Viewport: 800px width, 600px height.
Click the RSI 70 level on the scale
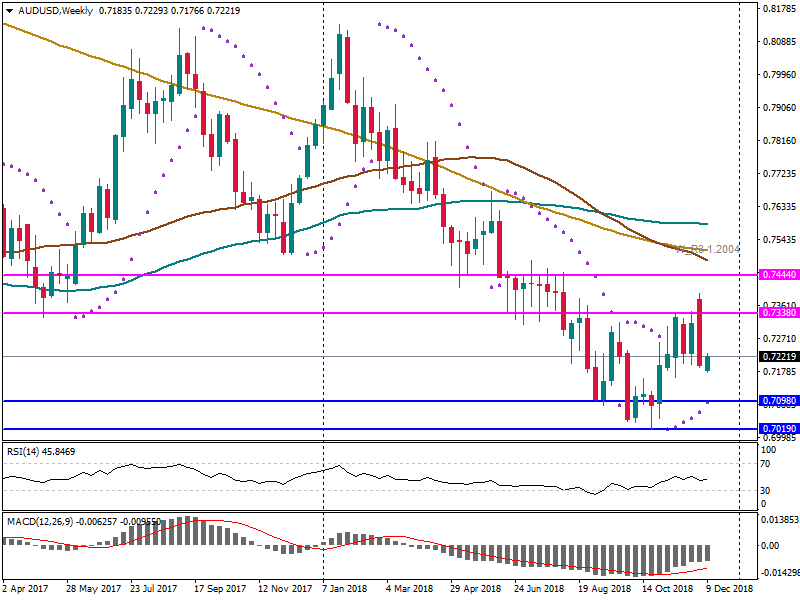click(765, 464)
